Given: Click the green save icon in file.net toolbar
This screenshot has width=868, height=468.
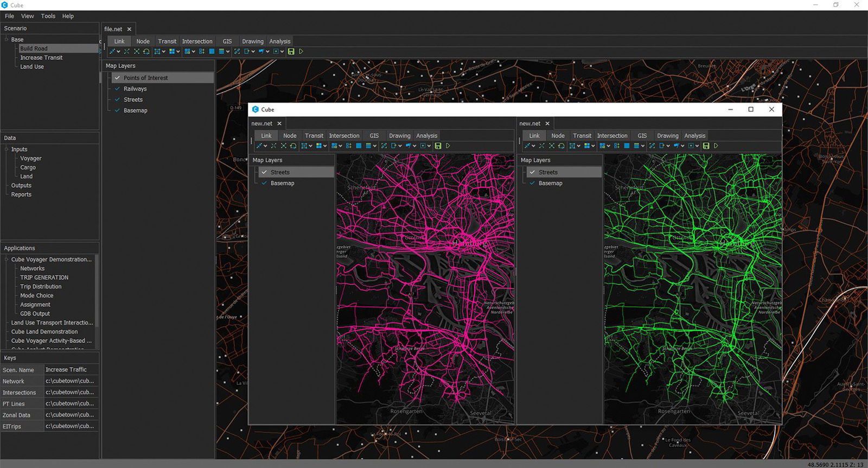Looking at the screenshot, I should [291, 52].
